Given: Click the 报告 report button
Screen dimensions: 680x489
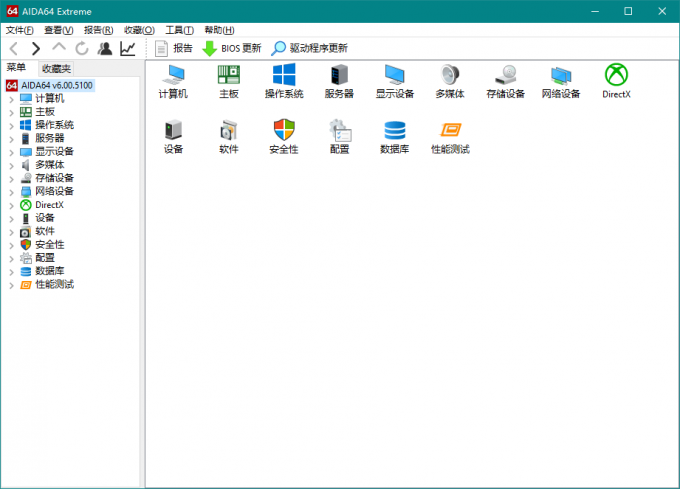Looking at the screenshot, I should tap(174, 48).
